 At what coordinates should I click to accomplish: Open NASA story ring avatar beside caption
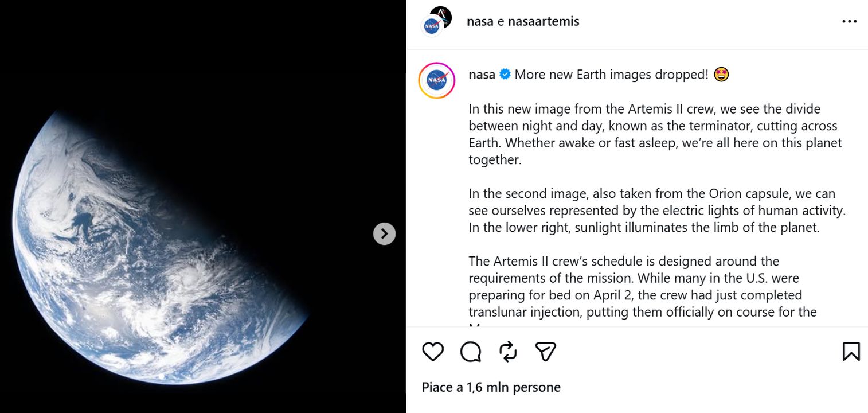pos(437,80)
